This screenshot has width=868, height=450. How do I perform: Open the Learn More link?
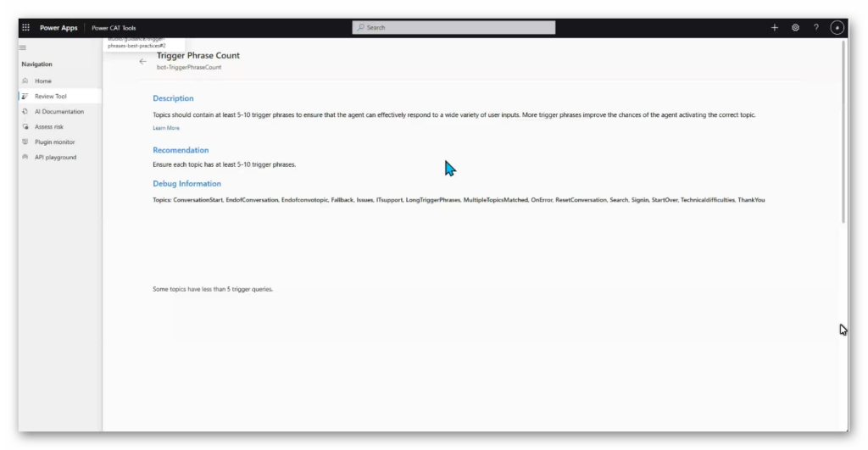point(166,128)
